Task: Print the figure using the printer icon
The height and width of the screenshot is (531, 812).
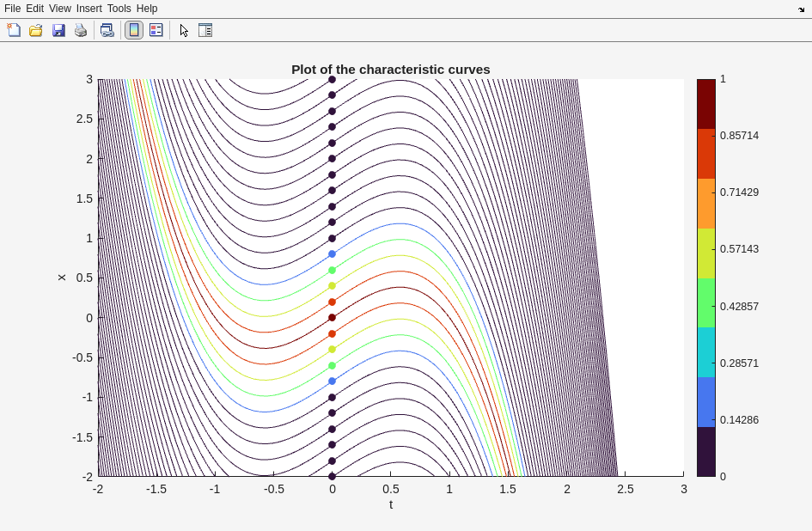Action: click(81, 30)
